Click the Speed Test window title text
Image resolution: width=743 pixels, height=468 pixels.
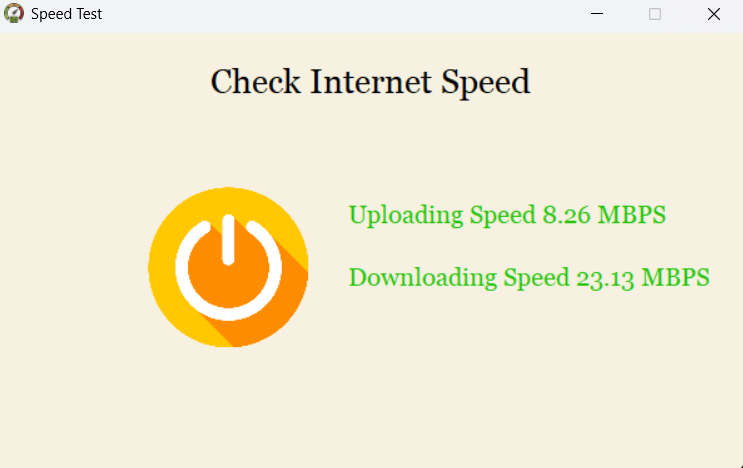click(66, 14)
